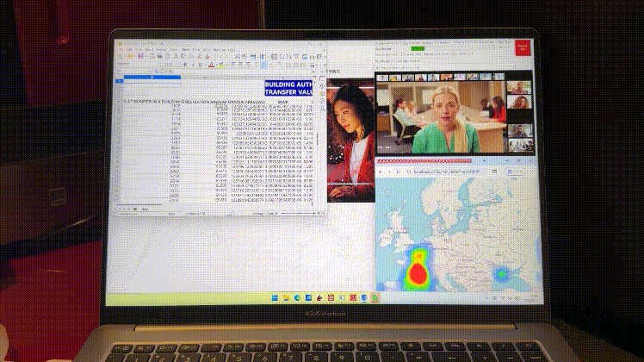Select the top participant thumbnail on the right side
This screenshot has height=362, width=644.
pyautogui.click(x=519, y=88)
